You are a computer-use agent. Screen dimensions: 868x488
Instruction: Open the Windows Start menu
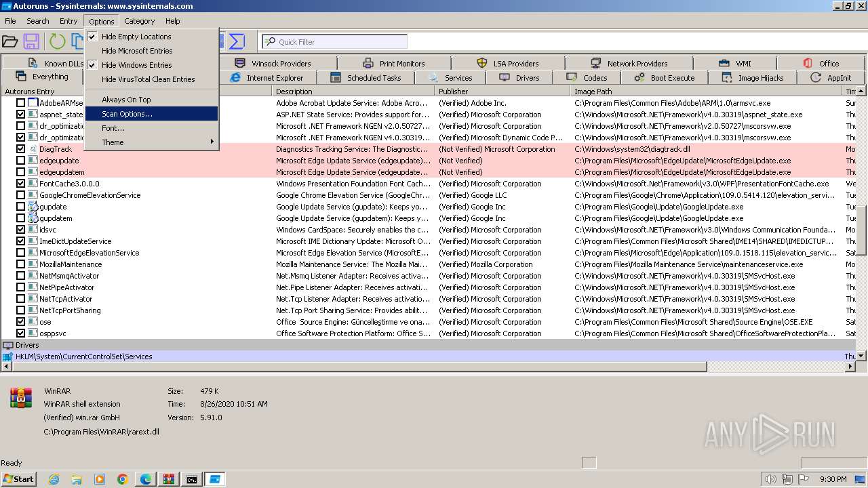19,479
